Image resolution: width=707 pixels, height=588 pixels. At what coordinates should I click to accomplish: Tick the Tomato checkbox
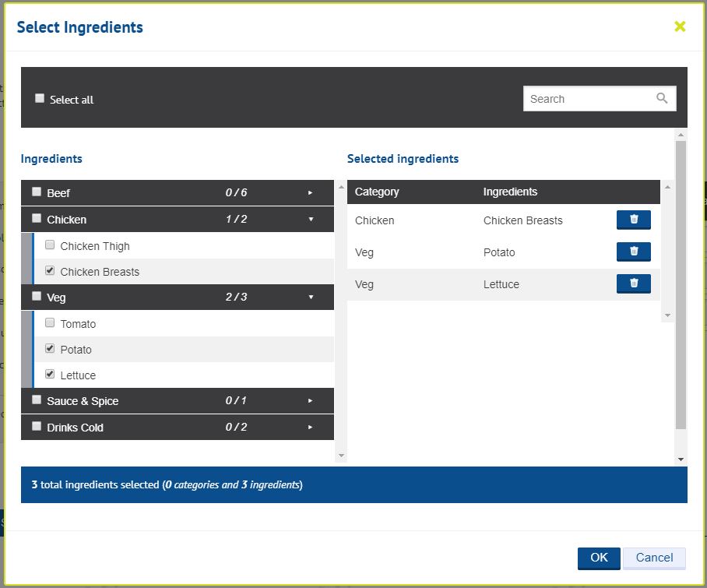(50, 323)
